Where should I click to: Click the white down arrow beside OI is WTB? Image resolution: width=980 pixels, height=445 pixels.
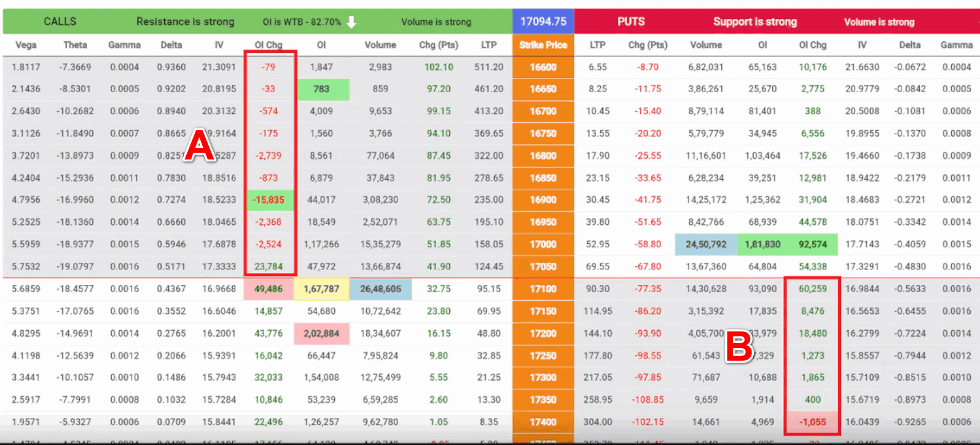point(351,22)
